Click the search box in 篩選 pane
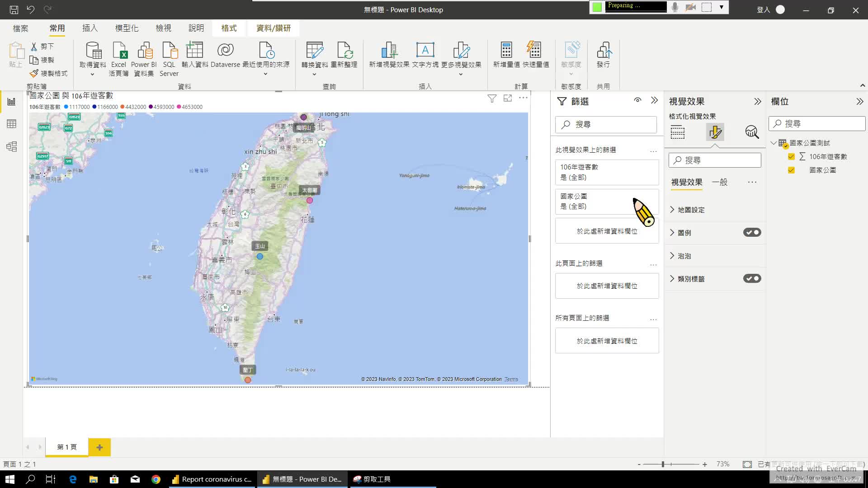The height and width of the screenshot is (488, 868). pos(606,124)
